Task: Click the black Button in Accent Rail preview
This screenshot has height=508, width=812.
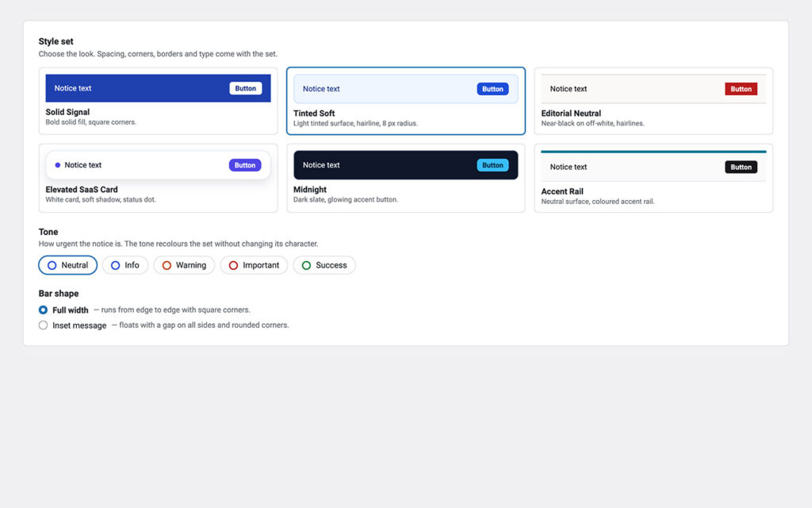Action: pyautogui.click(x=741, y=167)
